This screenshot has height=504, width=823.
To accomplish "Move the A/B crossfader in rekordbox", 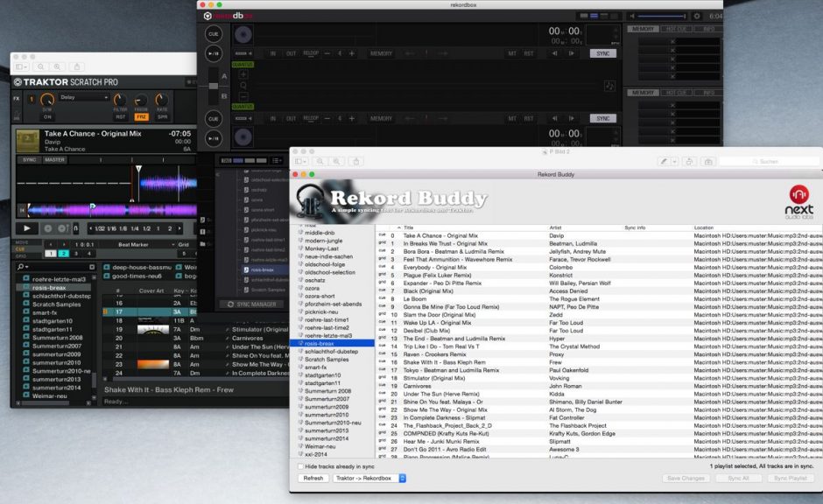I will [214, 85].
